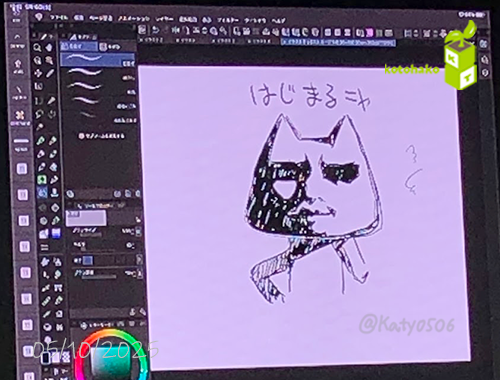The width and height of the screenshot is (500, 380).
Task: Select the speech Balloon tool
Action: [x=48, y=327]
